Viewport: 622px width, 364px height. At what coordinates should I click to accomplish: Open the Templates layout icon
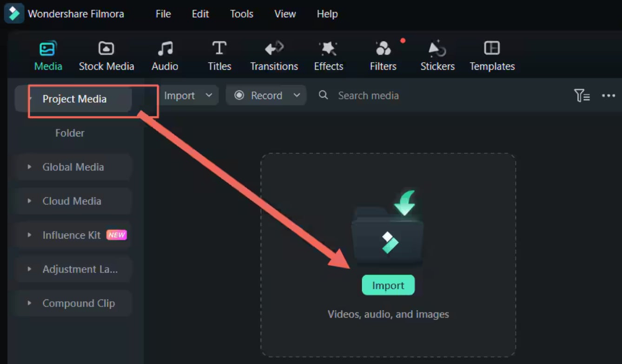tap(492, 48)
